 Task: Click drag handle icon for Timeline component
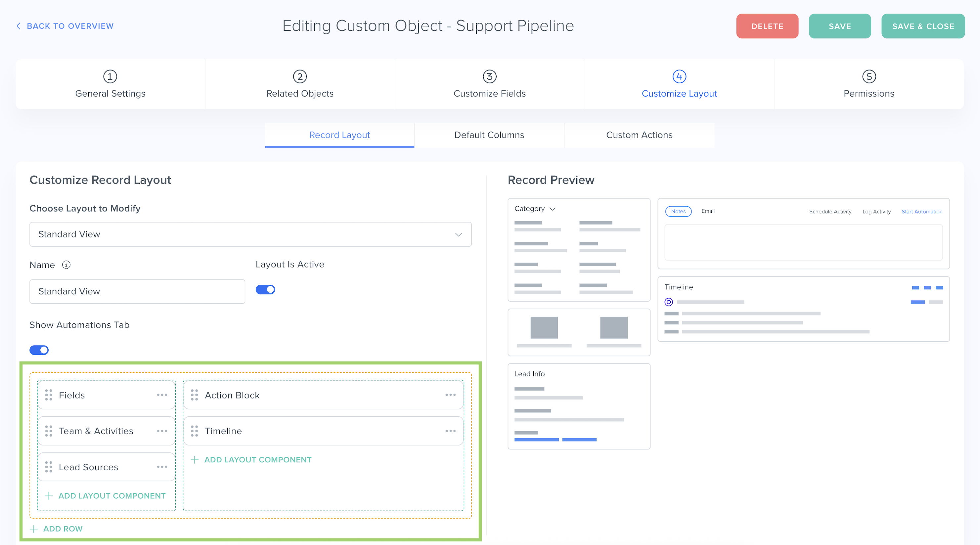coord(195,431)
